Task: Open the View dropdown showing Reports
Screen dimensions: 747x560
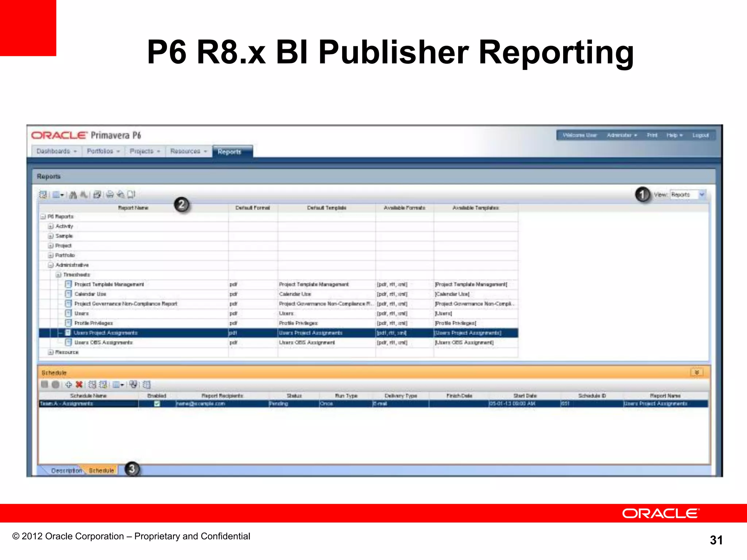Action: point(688,195)
